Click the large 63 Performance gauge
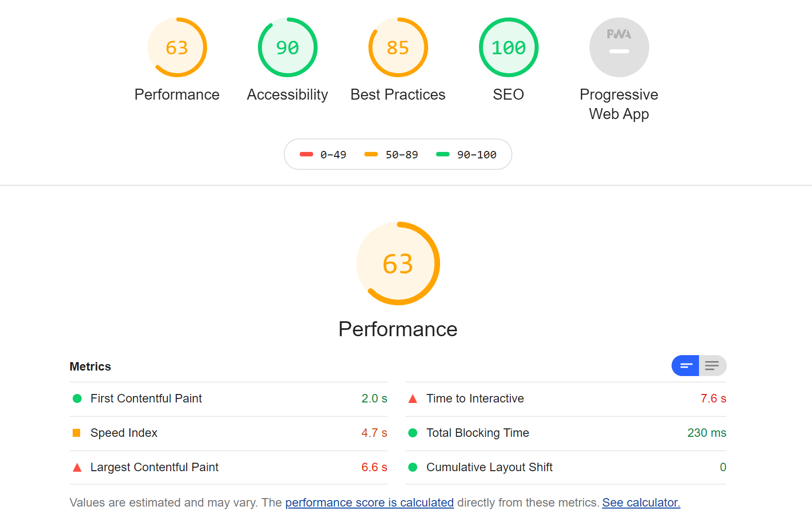 click(398, 263)
